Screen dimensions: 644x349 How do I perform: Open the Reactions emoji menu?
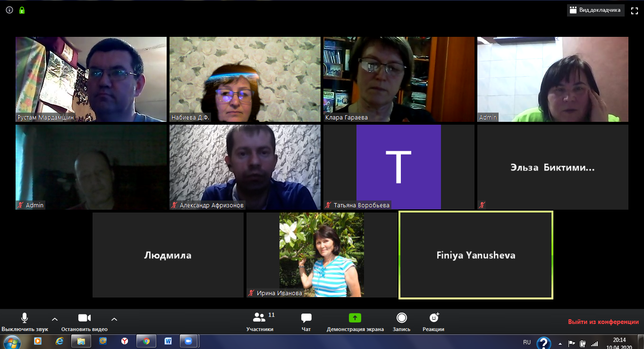(433, 318)
